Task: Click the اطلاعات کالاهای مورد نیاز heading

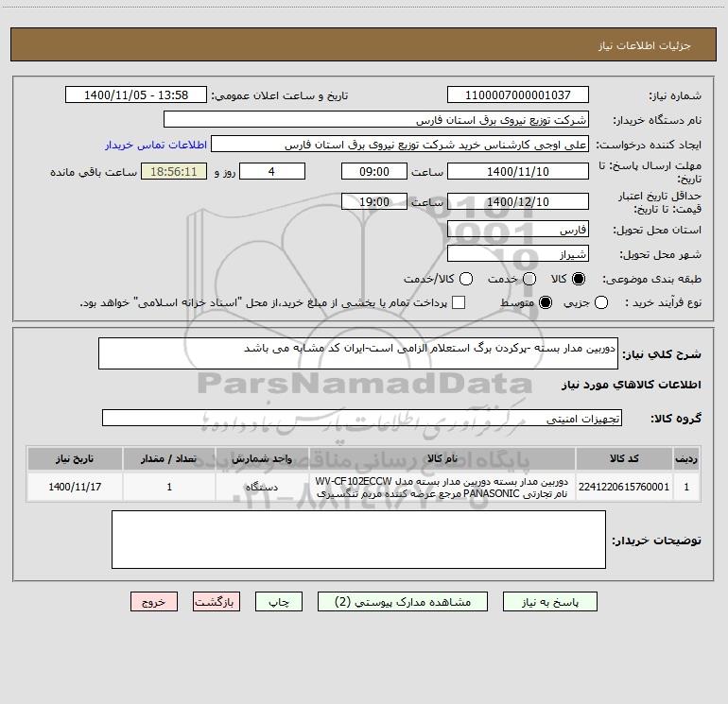Action: (x=632, y=385)
